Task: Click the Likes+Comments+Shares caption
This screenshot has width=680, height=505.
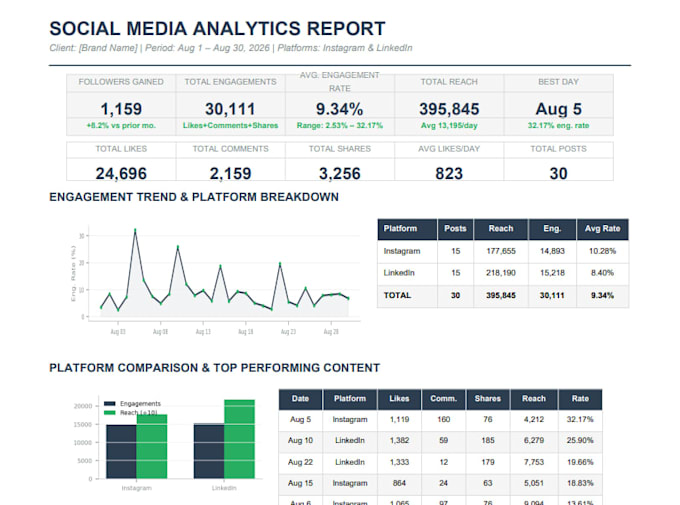Action: coord(230,126)
